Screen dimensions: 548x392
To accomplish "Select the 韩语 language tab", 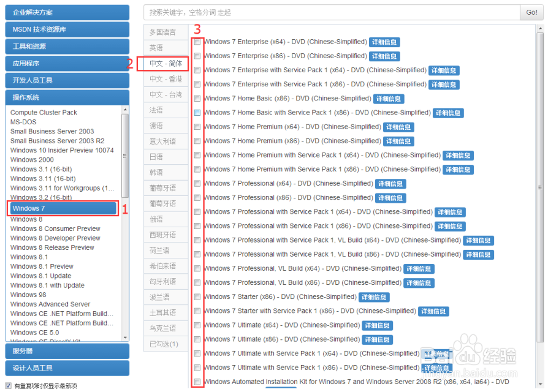I will (166, 173).
